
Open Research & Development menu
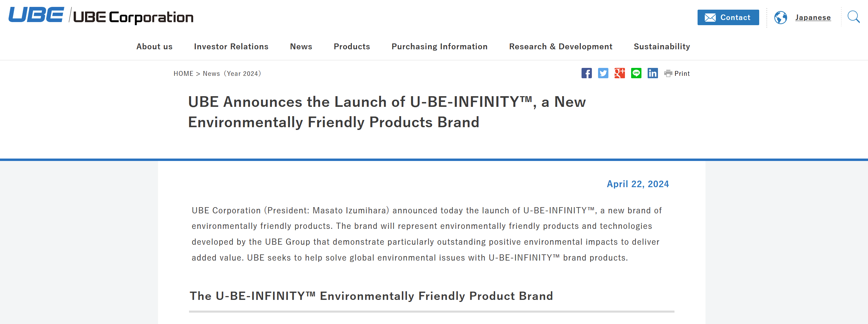tap(561, 47)
